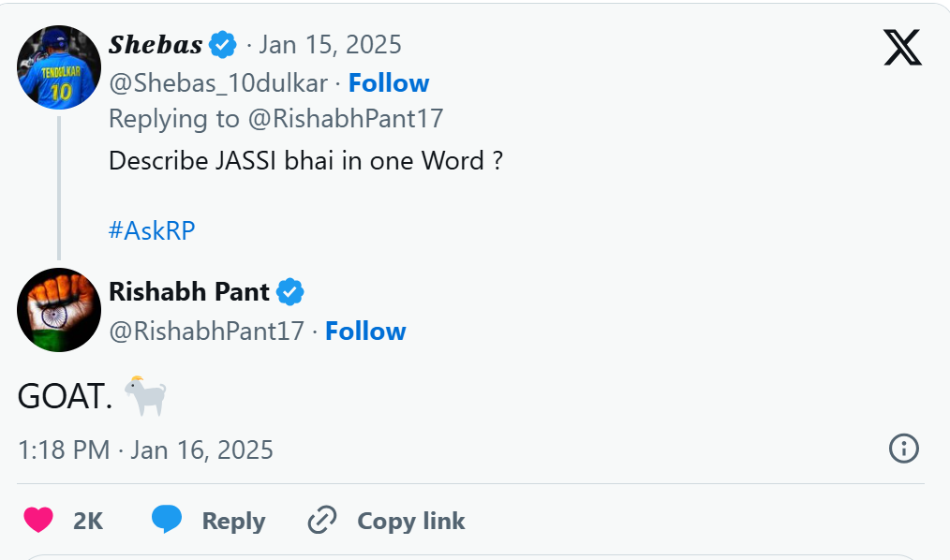The image size is (950, 560).
Task: Open the 1:18 PM Jan 16 timestamp
Action: coord(145,450)
